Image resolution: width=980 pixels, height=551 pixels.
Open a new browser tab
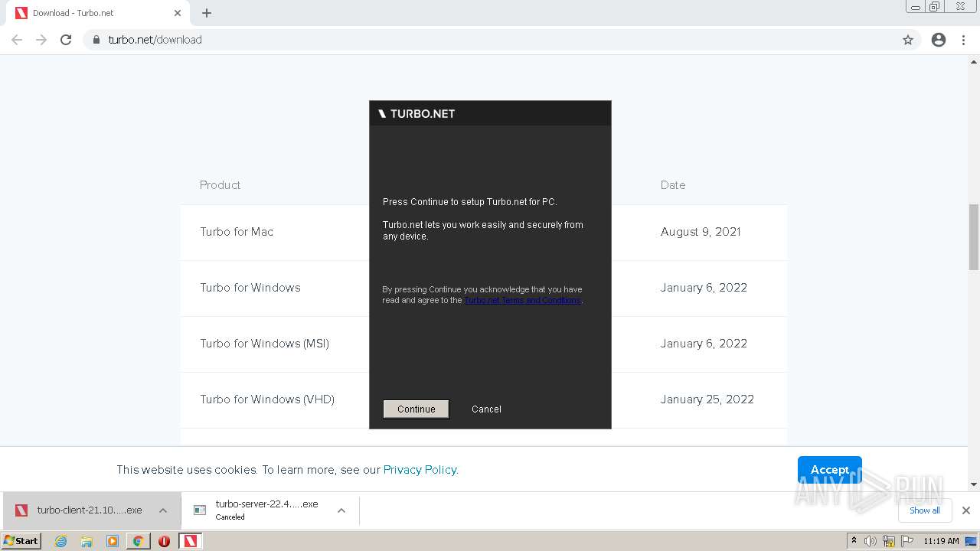(207, 13)
